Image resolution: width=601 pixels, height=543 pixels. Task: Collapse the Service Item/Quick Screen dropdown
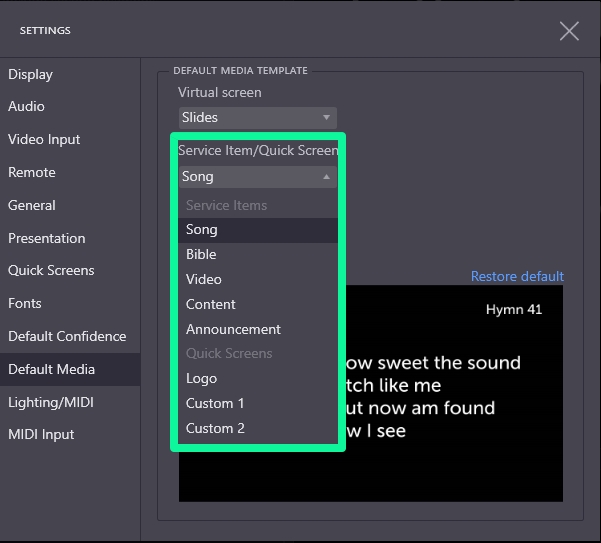[x=257, y=177]
